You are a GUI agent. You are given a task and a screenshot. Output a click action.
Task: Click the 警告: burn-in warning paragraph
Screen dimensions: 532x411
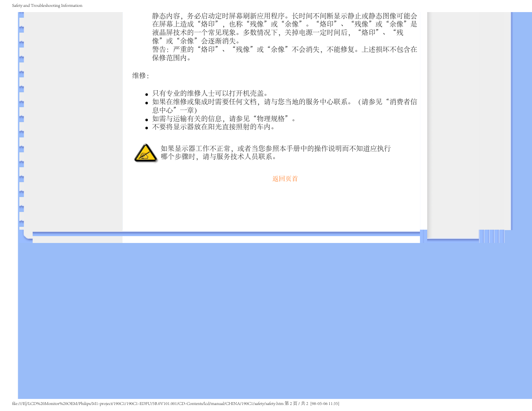[x=284, y=54]
